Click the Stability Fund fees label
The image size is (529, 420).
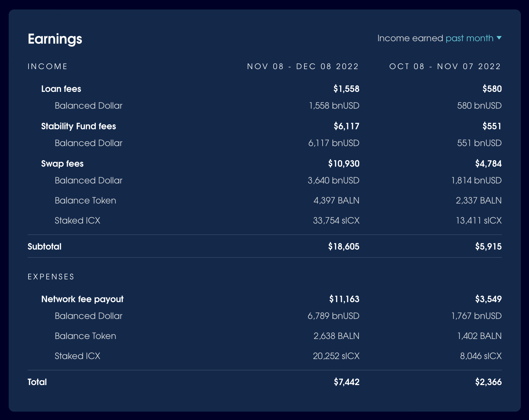click(78, 126)
